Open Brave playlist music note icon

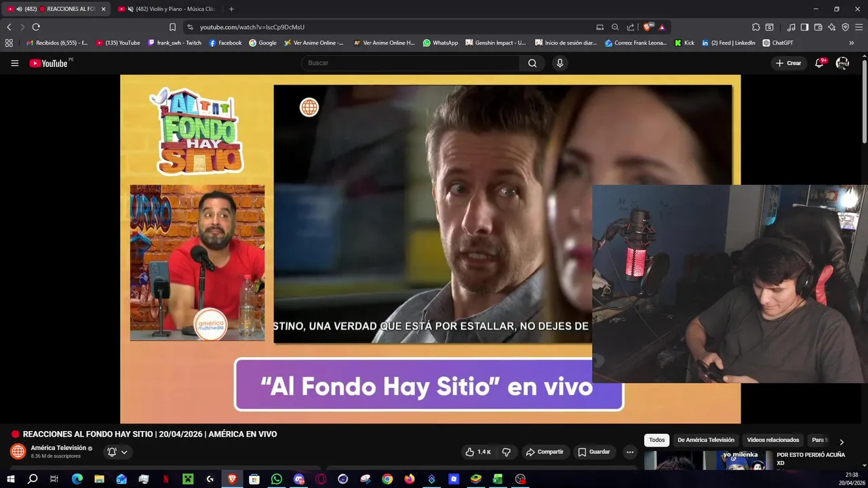coord(791,27)
